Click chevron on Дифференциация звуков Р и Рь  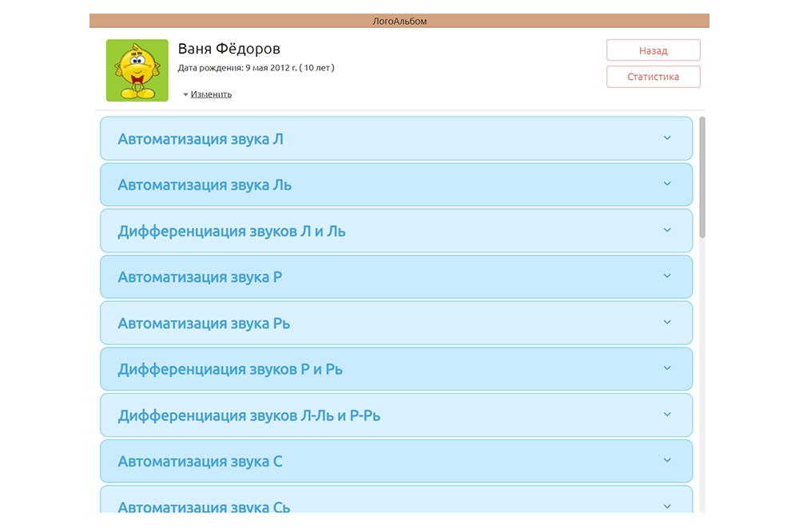pyautogui.click(x=667, y=369)
